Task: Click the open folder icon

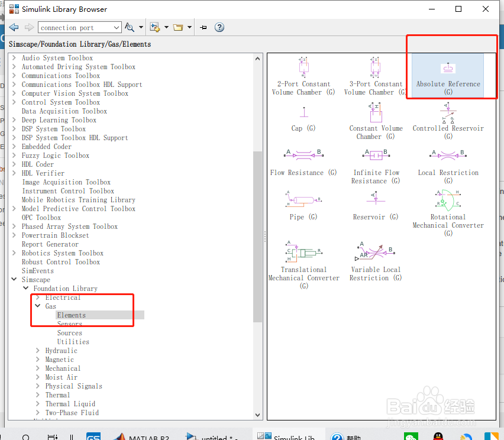Action: [x=178, y=27]
